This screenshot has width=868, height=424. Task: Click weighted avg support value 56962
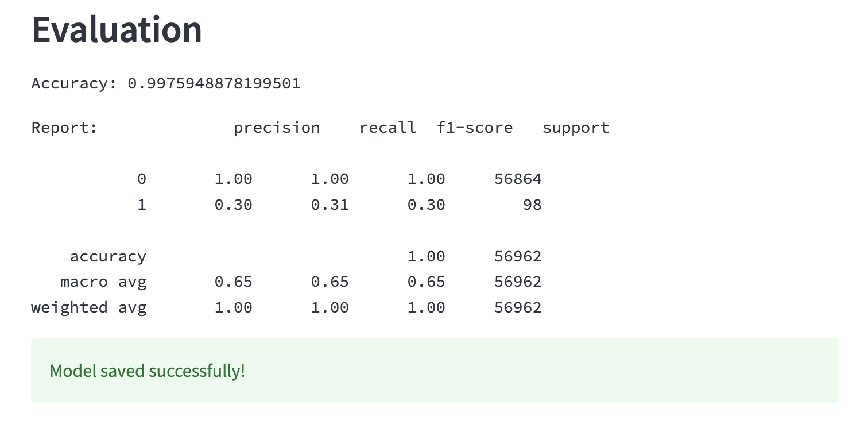(x=518, y=307)
